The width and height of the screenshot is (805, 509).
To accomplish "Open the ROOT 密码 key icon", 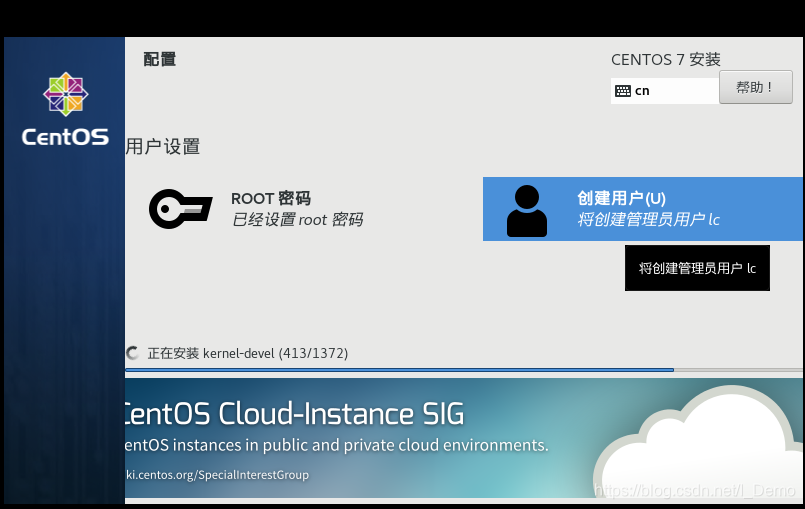I will [x=180, y=209].
